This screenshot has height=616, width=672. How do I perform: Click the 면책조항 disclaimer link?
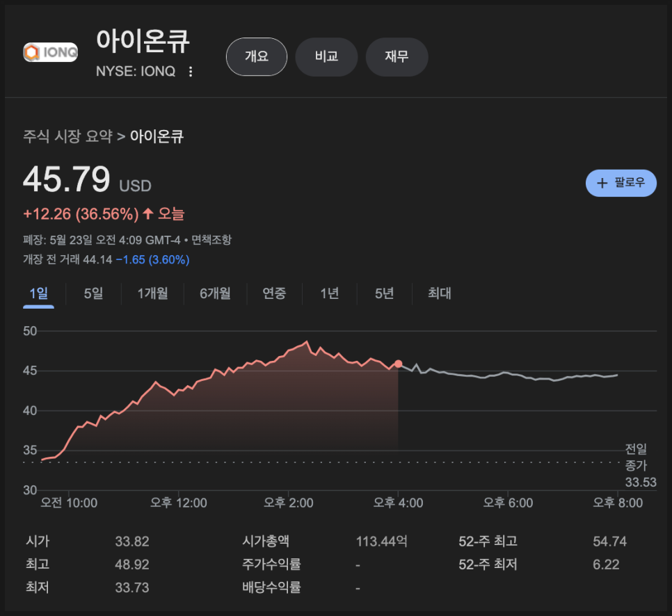[x=211, y=240]
